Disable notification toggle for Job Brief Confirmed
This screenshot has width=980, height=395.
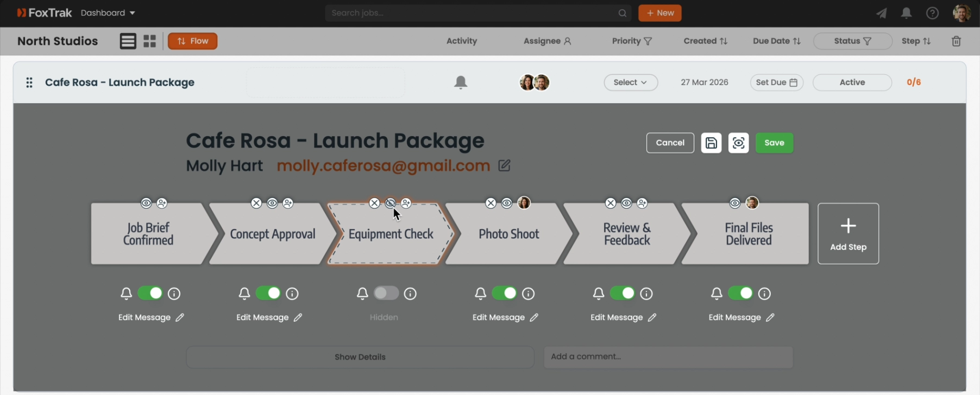150,294
